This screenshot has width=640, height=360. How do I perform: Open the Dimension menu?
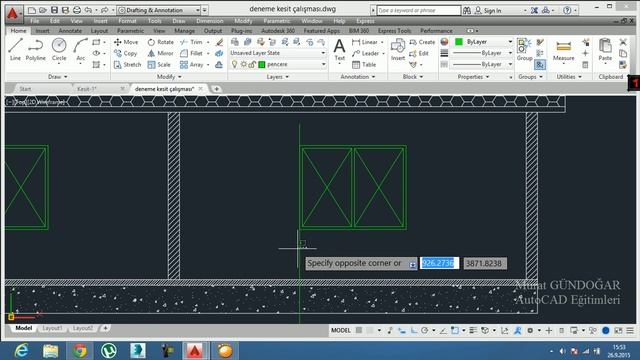point(210,21)
